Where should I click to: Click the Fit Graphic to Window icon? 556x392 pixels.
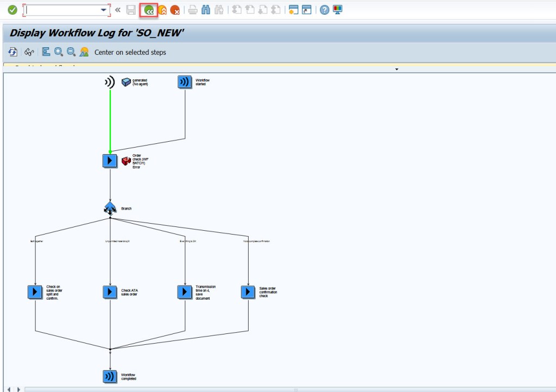[83, 52]
